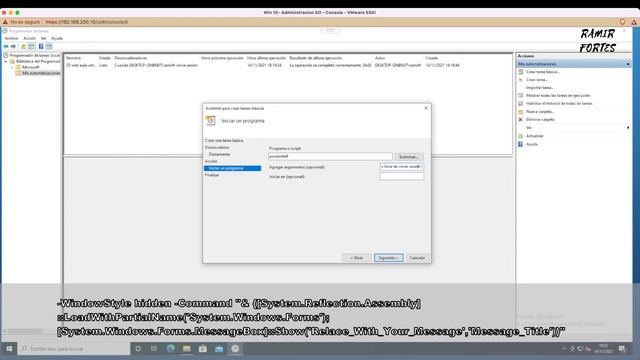Click Actualizar in Acciones pane
This screenshot has height=360, width=640.
(x=535, y=136)
